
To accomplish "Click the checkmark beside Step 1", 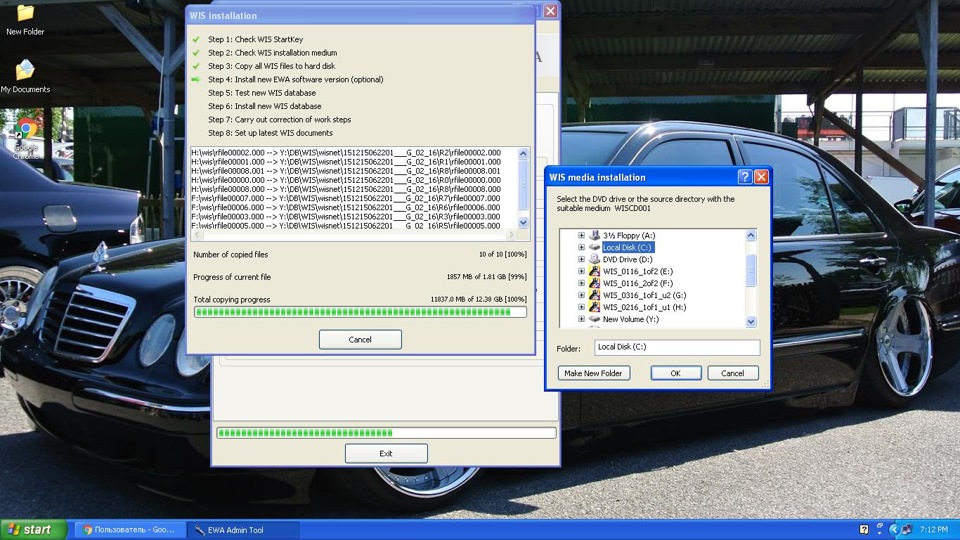I will pyautogui.click(x=196, y=39).
